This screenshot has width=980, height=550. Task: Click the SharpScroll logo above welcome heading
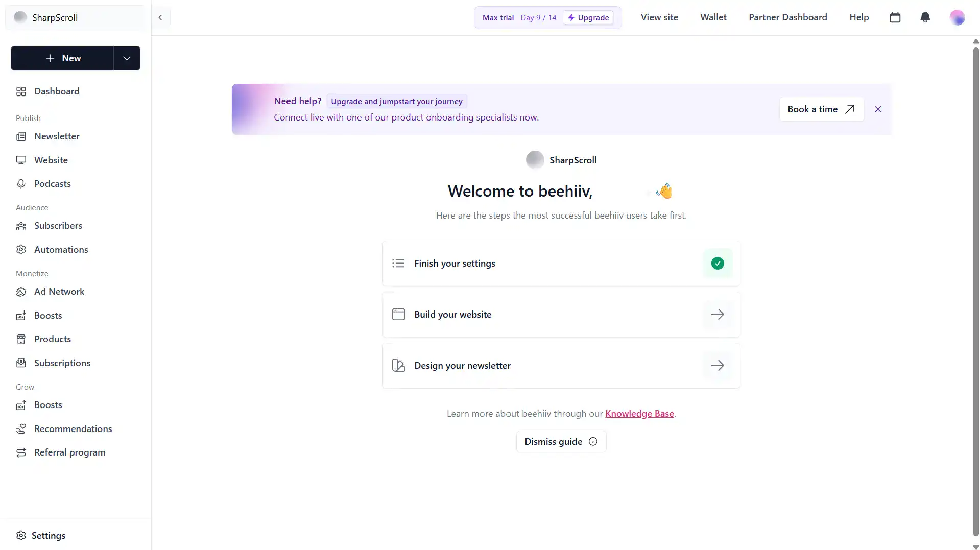(x=535, y=160)
